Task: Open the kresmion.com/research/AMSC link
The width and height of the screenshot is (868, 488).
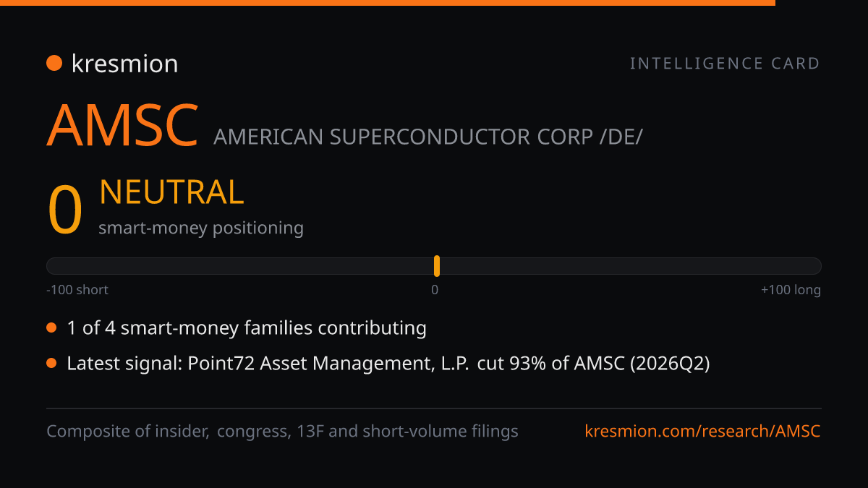Action: (702, 432)
